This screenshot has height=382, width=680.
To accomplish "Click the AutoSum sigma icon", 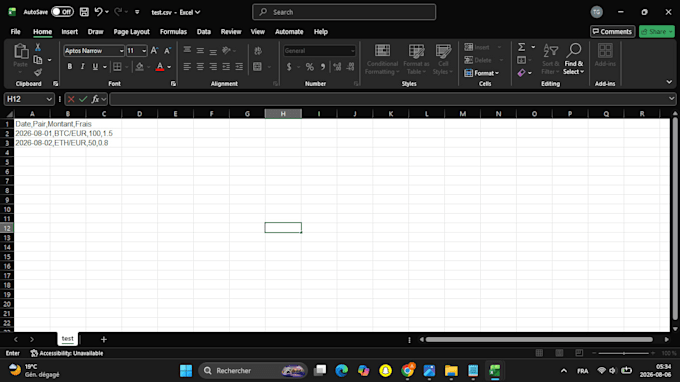I will pyautogui.click(x=522, y=47).
